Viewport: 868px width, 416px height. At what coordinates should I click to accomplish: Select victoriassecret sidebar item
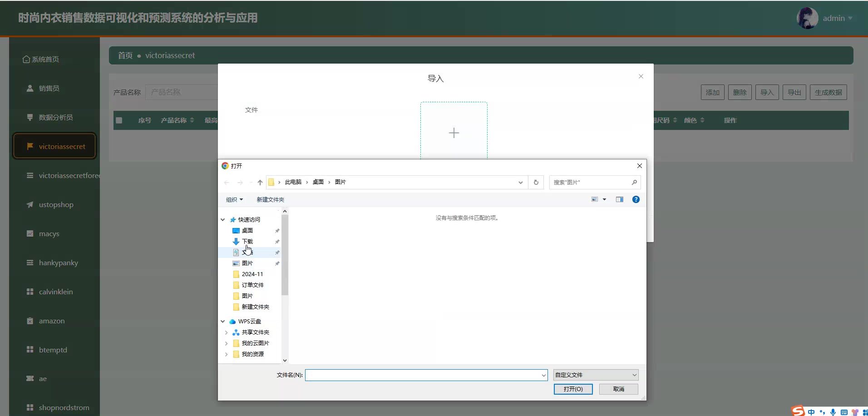[54, 146]
